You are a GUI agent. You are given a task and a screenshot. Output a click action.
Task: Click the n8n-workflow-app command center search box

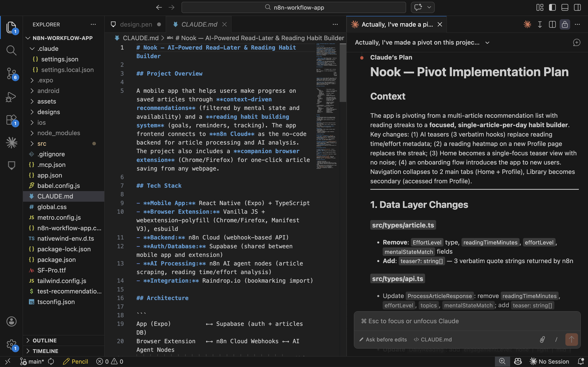tap(294, 8)
